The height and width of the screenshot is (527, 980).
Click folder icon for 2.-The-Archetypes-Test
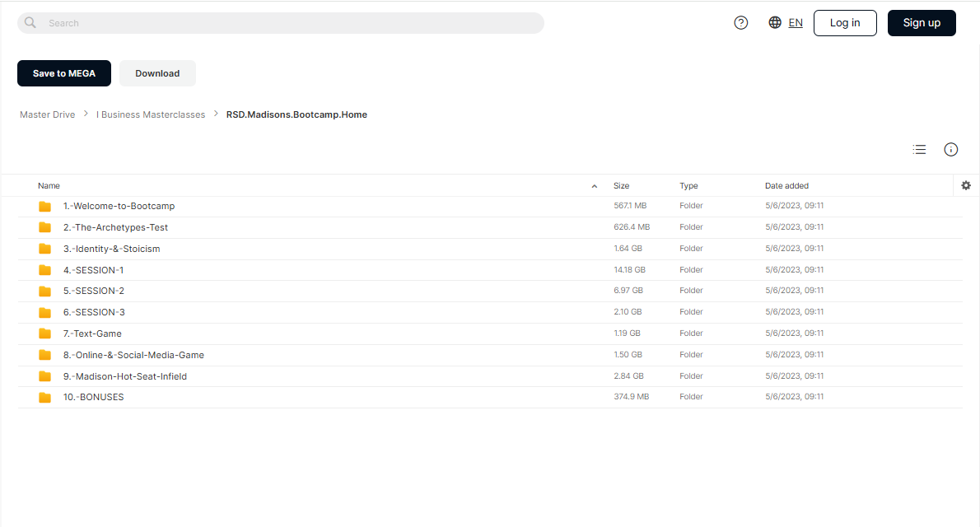click(45, 227)
